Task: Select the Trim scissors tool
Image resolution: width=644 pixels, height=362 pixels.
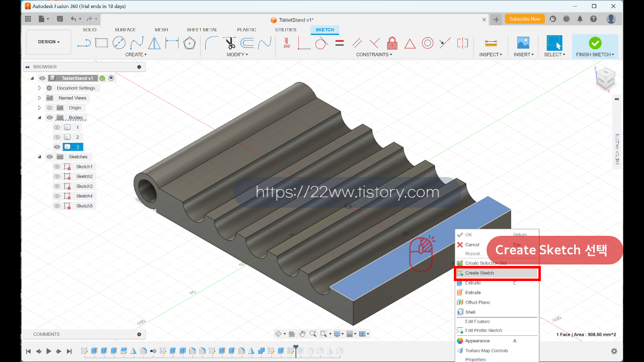Action: [230, 43]
